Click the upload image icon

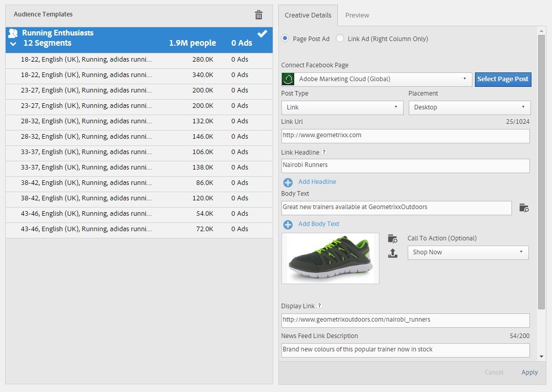pyautogui.click(x=393, y=253)
